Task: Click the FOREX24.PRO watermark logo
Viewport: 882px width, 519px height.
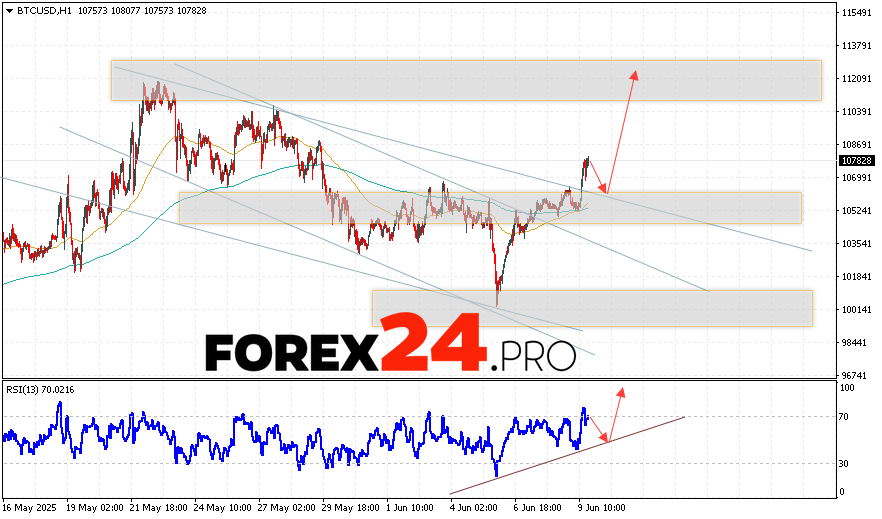Action: click(x=390, y=343)
